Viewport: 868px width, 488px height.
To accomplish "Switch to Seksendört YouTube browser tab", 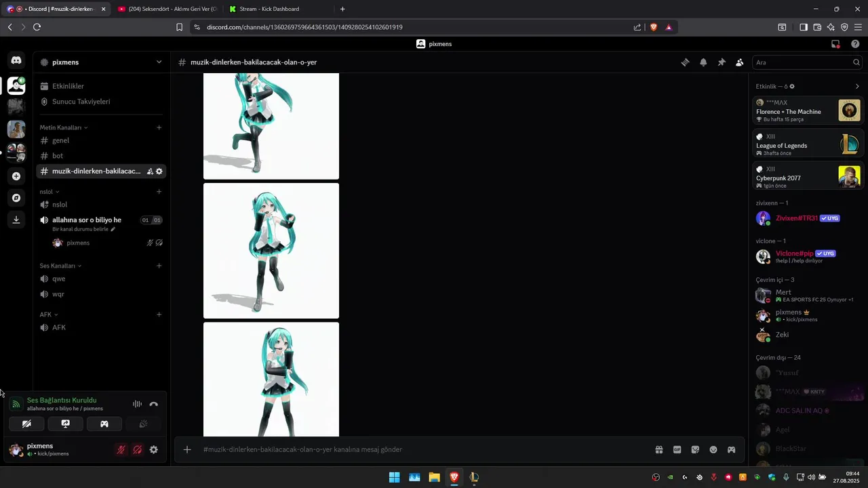I will click(x=167, y=9).
